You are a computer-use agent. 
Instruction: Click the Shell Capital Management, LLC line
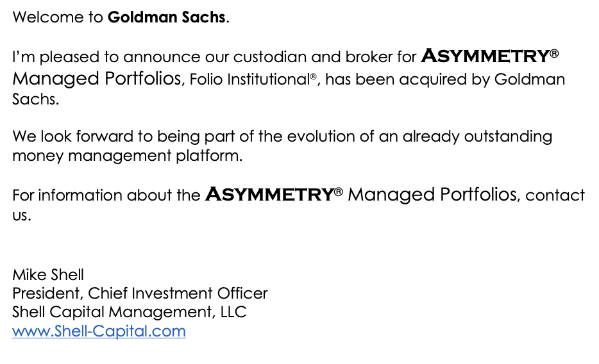point(130,312)
